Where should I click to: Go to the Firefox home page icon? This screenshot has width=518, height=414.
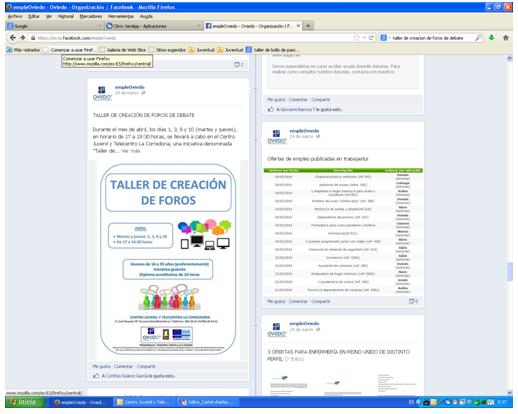pos(506,38)
